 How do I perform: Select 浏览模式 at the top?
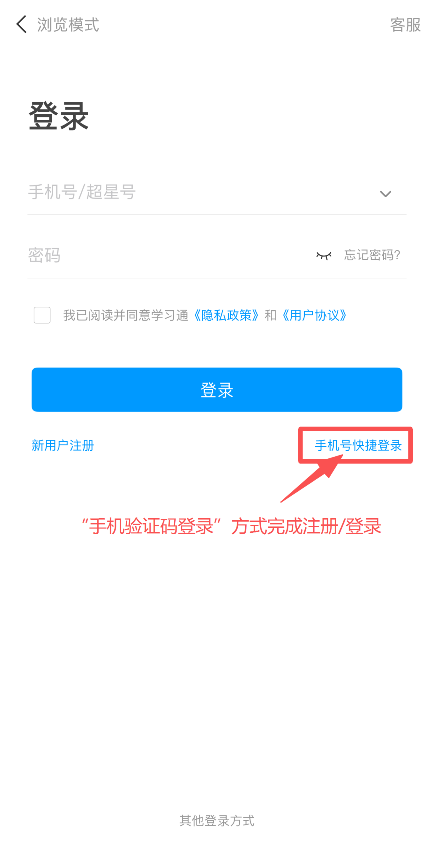click(68, 25)
